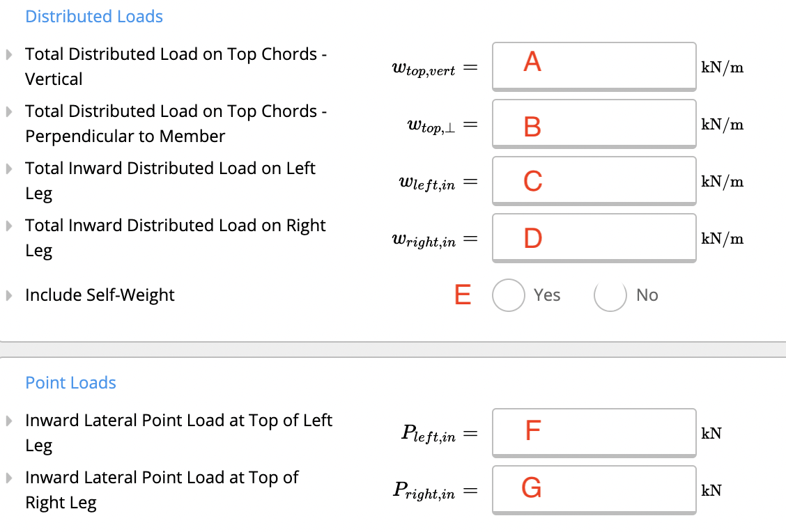Expand Total Inward Distributed Load on Left Leg
Image resolution: width=786 pixels, height=532 pixels.
click(x=8, y=169)
